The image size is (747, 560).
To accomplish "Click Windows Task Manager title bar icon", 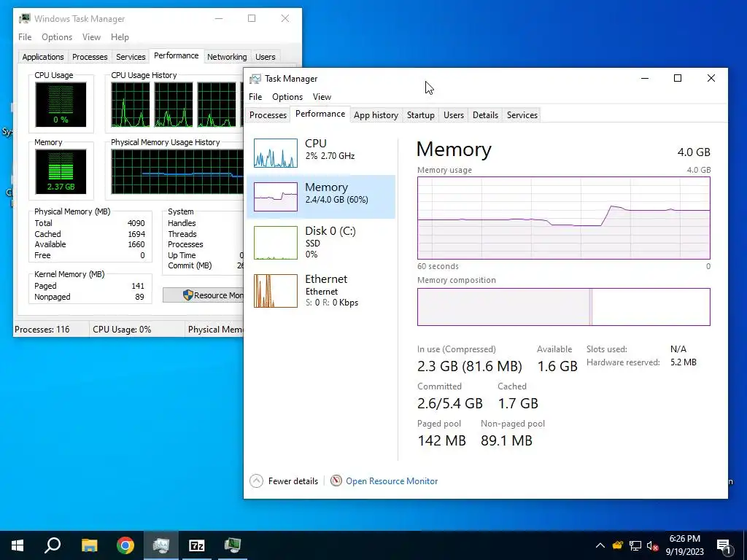I will [x=24, y=18].
